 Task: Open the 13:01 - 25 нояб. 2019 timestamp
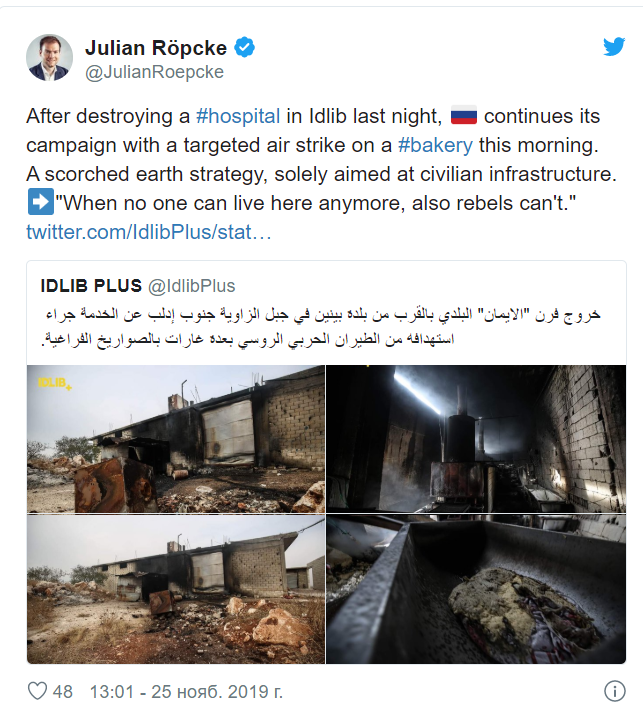pyautogui.click(x=186, y=692)
